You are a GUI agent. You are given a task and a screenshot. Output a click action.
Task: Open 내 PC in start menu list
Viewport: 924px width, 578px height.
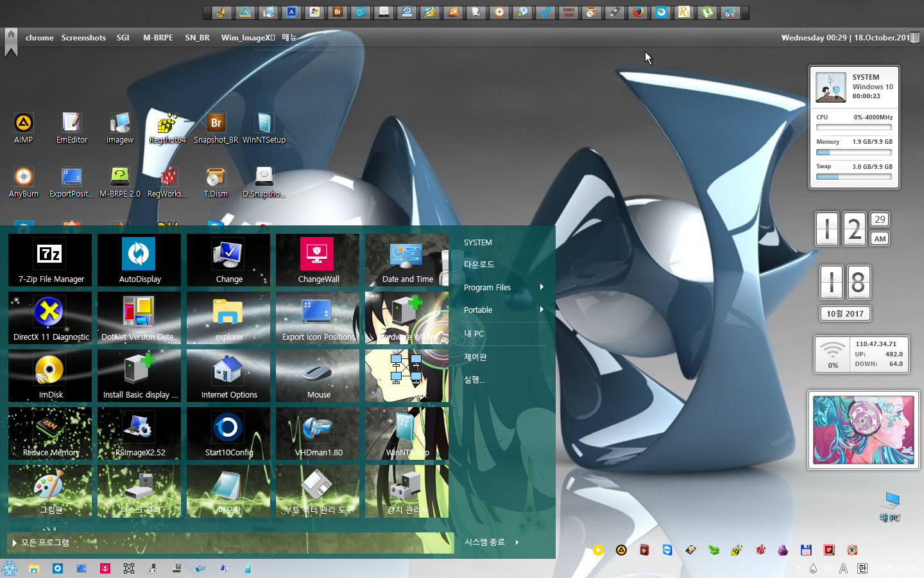tap(474, 334)
